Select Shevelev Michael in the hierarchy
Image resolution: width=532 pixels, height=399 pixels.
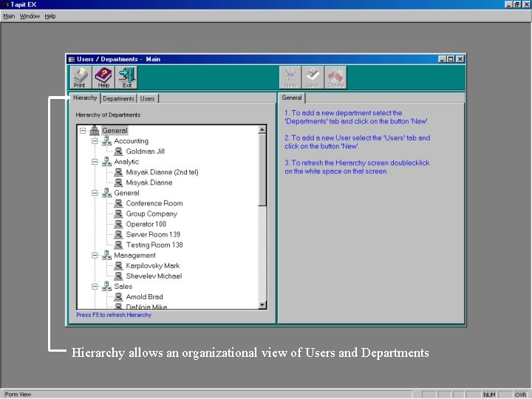154,276
